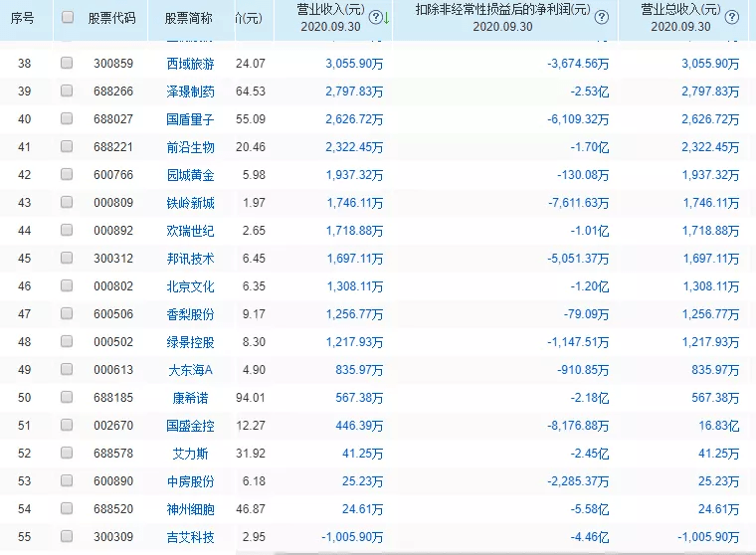Select stock code 002670

coord(113,426)
